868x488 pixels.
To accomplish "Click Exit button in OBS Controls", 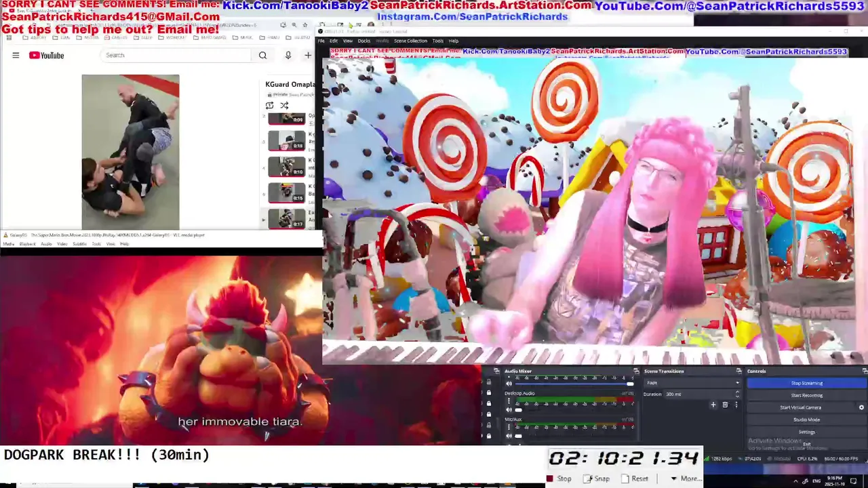I will pos(806,444).
